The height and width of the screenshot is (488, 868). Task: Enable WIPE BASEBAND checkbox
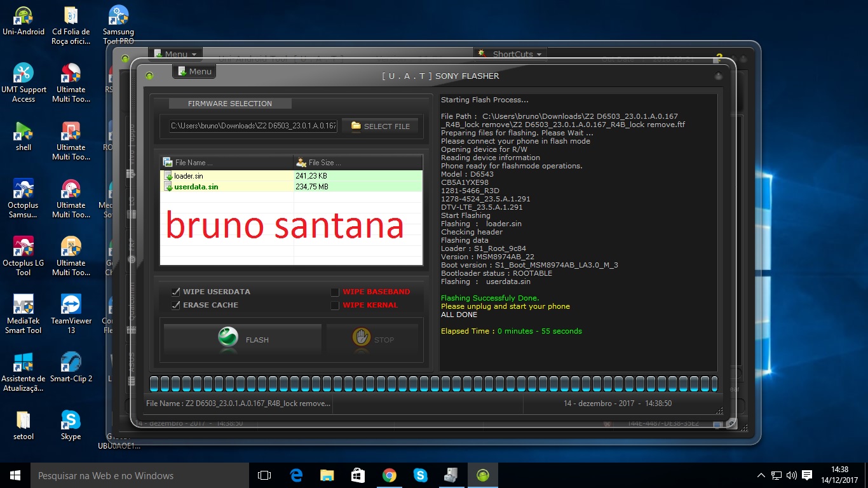pos(335,292)
